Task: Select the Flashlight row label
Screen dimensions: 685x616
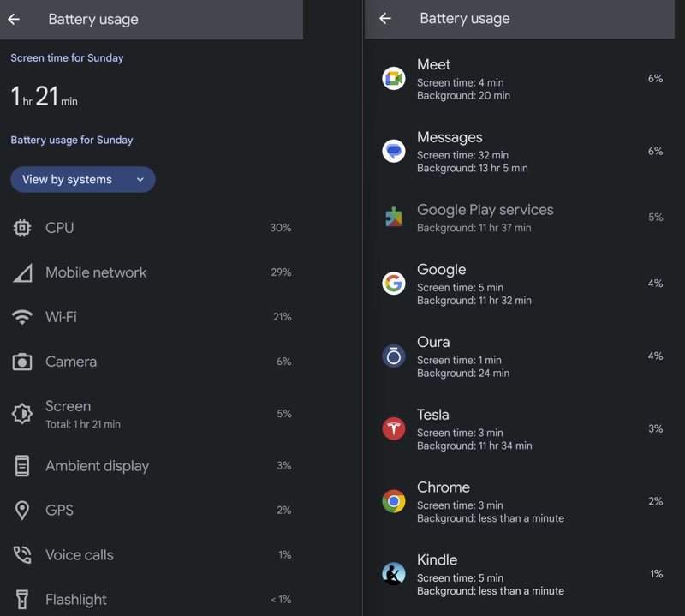Action: pyautogui.click(x=76, y=600)
